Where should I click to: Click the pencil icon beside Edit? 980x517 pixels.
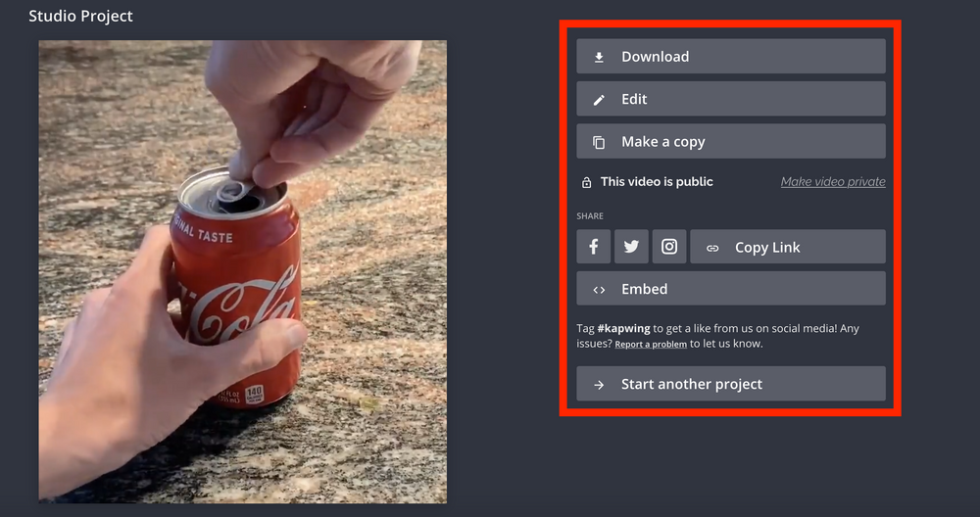(599, 99)
